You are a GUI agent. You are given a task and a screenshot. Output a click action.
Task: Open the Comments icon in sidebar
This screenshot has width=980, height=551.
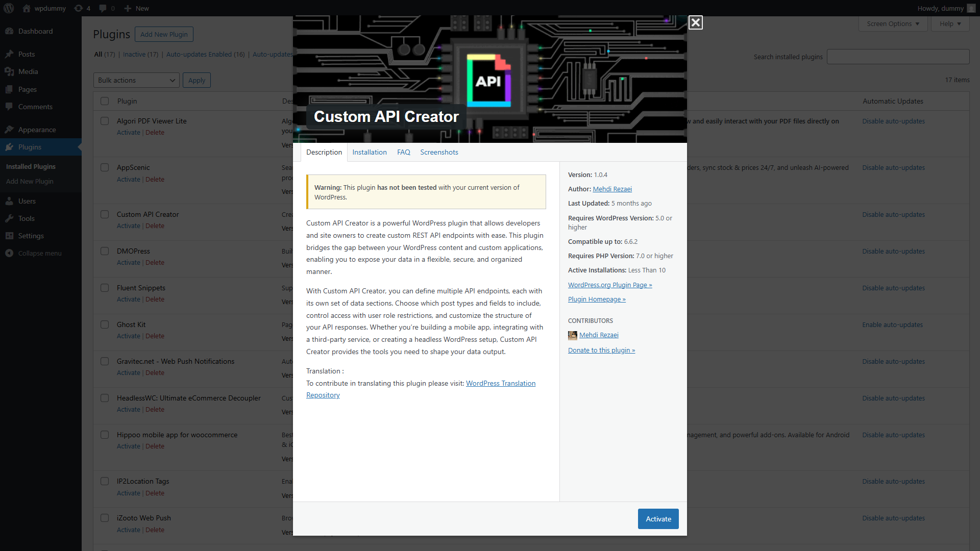(x=9, y=107)
